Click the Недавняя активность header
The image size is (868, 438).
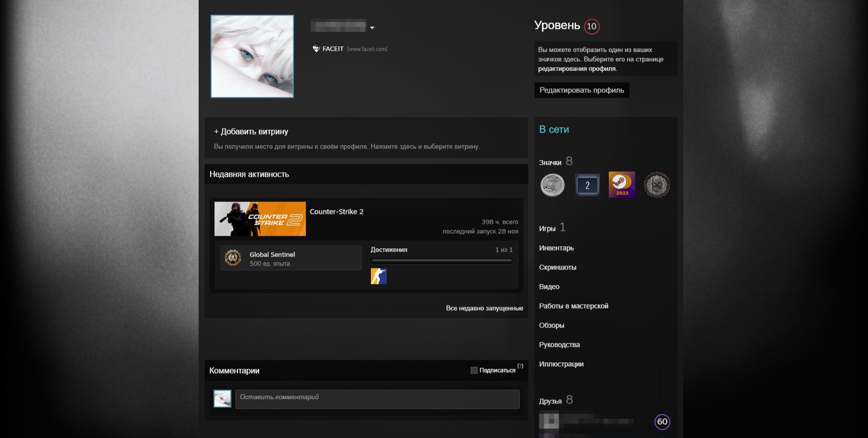coord(249,174)
